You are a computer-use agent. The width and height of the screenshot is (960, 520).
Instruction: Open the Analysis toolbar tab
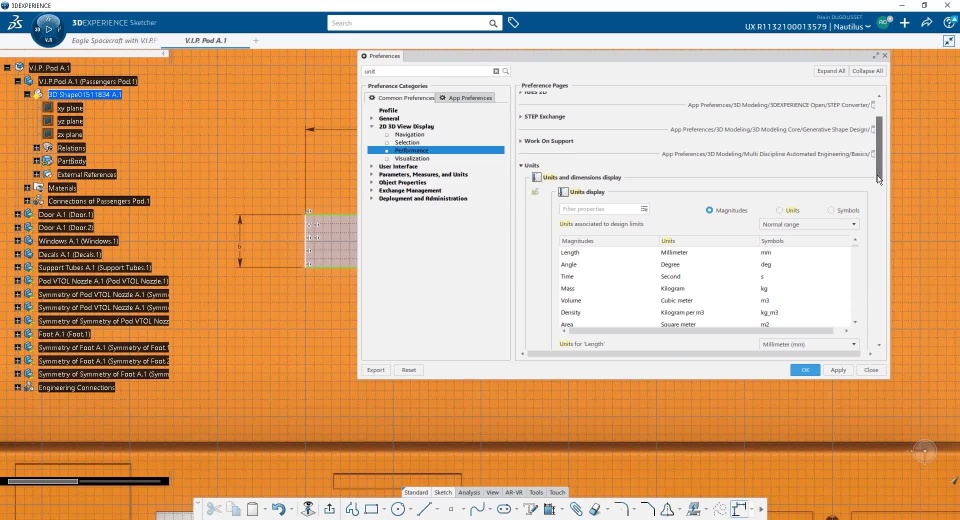click(x=469, y=492)
